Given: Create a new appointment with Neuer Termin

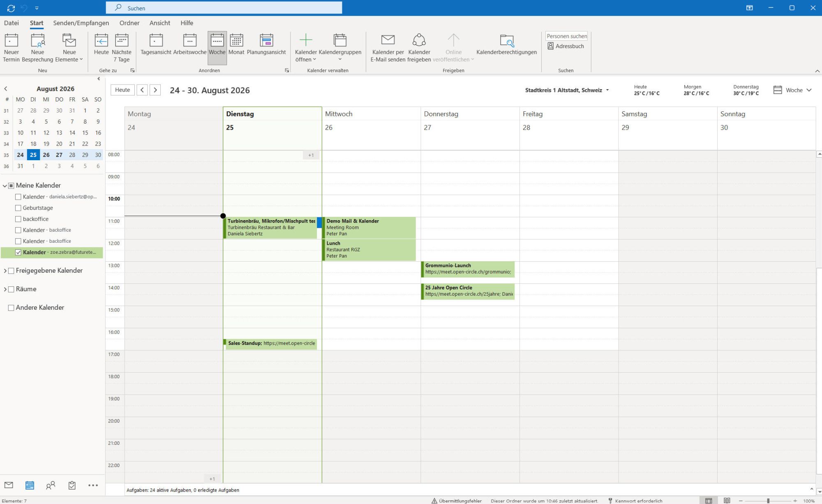Looking at the screenshot, I should (11, 48).
